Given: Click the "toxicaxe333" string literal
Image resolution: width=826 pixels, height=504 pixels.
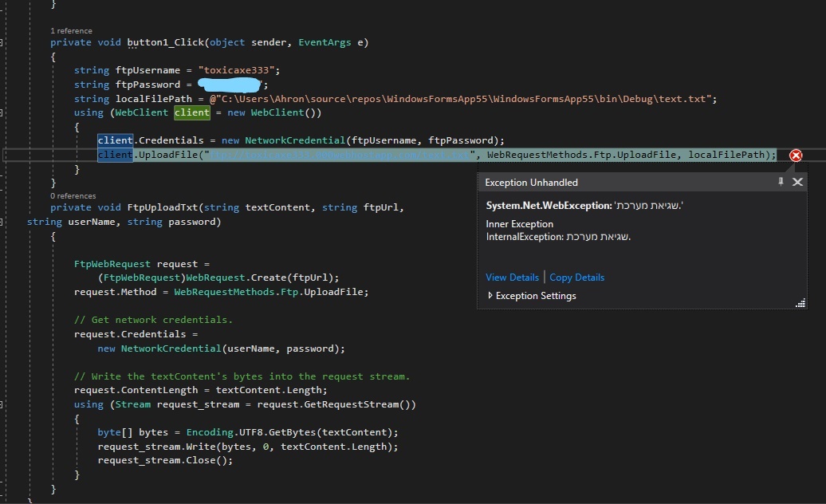Looking at the screenshot, I should pos(235,70).
